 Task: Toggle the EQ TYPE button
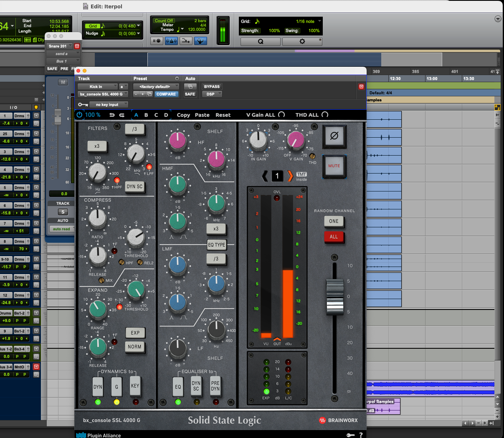tap(217, 245)
